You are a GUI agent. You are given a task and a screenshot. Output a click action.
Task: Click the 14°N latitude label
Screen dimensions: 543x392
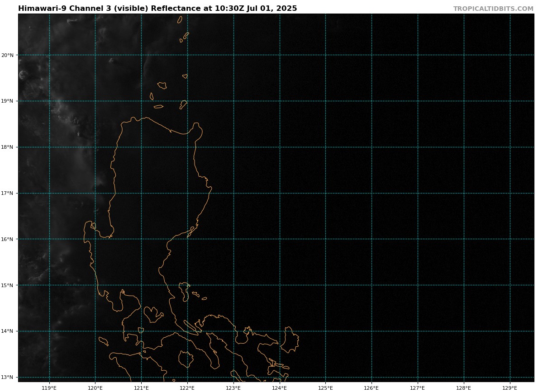click(x=7, y=331)
